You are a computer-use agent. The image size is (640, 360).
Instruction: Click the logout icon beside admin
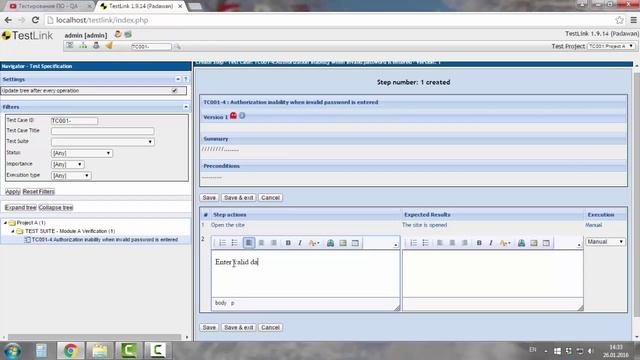[x=128, y=35]
